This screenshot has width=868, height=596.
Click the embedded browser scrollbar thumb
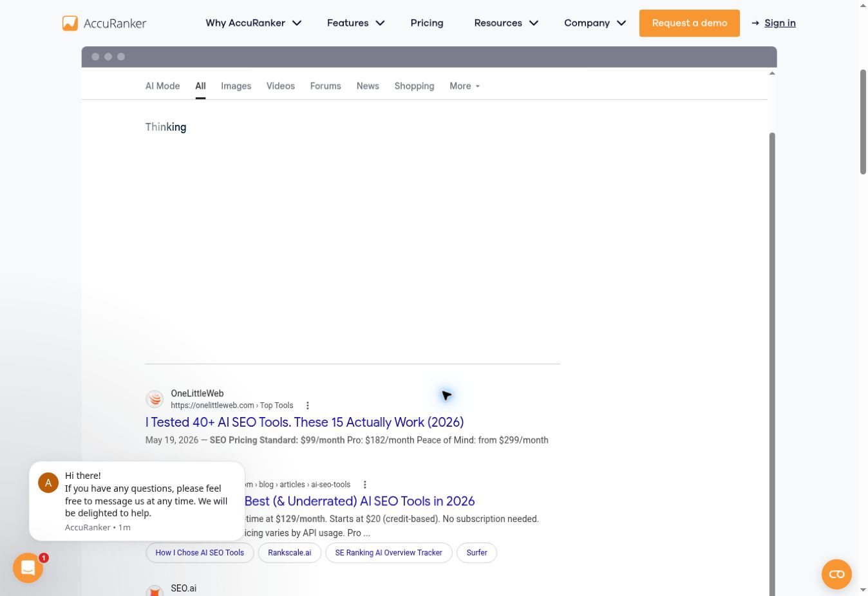click(772, 364)
